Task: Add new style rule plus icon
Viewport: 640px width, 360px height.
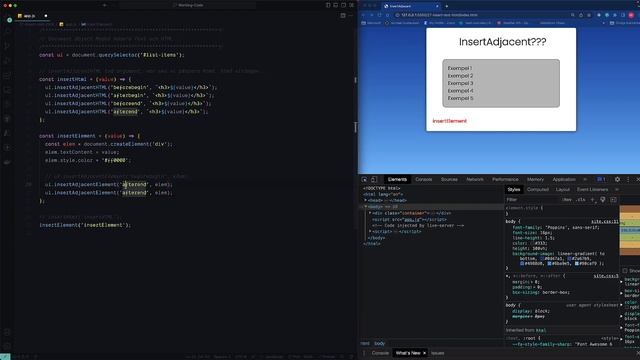Action: point(593,200)
